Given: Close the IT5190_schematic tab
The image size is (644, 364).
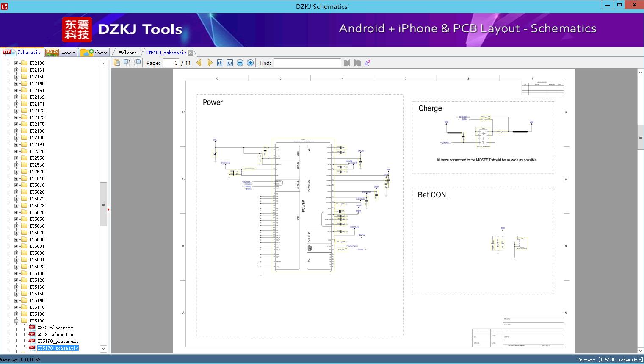Looking at the screenshot, I should tap(191, 53).
